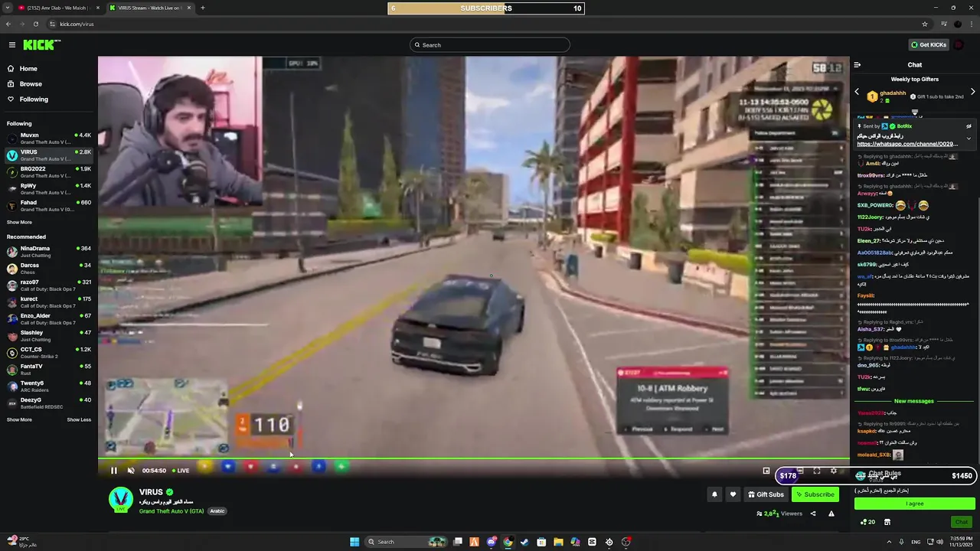The image size is (980, 551).
Task: Go back in browser
Action: pos(8,24)
